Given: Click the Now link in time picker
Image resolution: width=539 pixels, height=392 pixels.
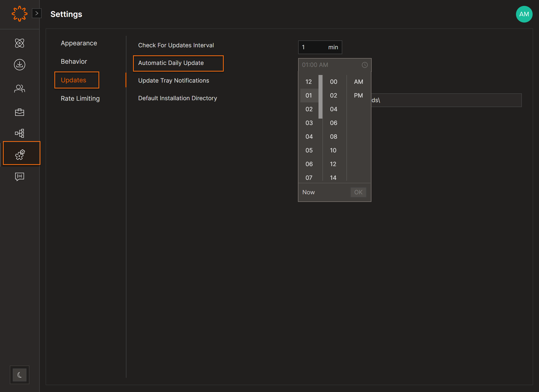Looking at the screenshot, I should 308,192.
